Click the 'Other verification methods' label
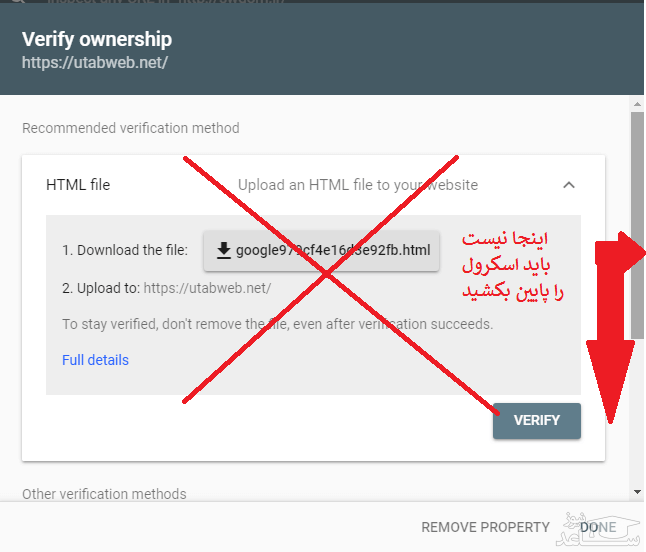Screen dimensions: 646x552 [x=104, y=494]
